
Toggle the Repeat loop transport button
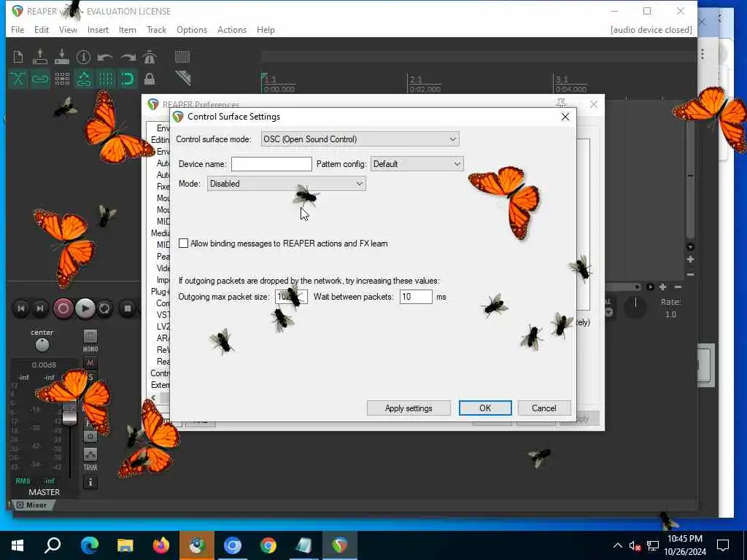click(105, 308)
